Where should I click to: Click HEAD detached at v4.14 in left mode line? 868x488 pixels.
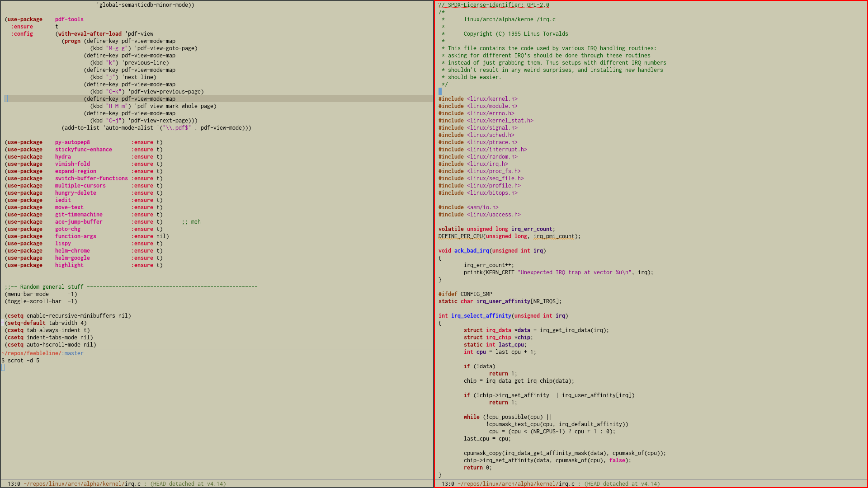coord(188,483)
